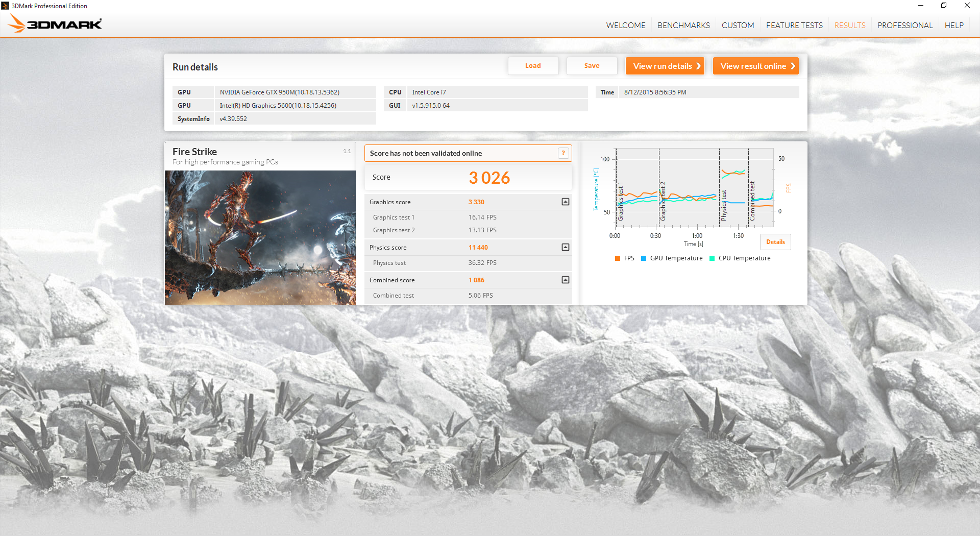Click the Fire Strike title
The width and height of the screenshot is (980, 536).
click(x=194, y=152)
